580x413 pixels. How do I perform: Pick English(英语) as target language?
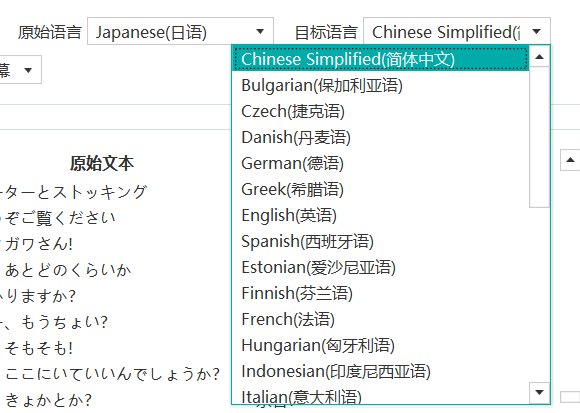(380, 215)
